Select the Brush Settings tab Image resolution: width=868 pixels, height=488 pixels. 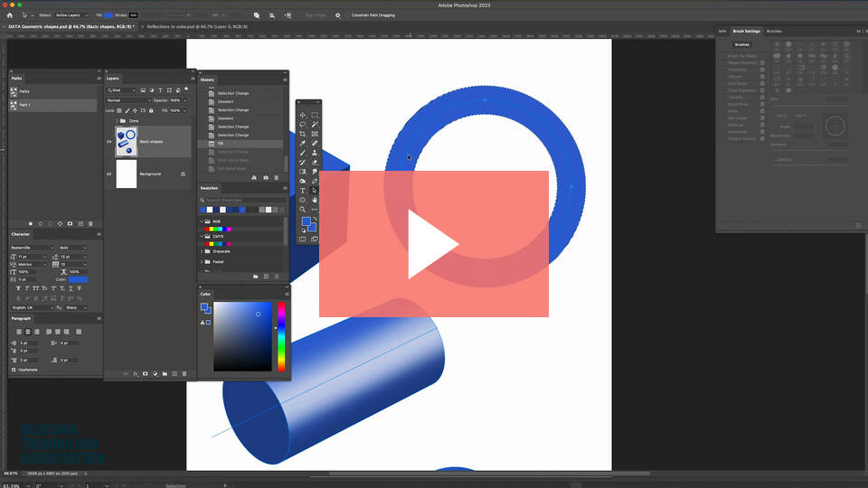point(746,31)
